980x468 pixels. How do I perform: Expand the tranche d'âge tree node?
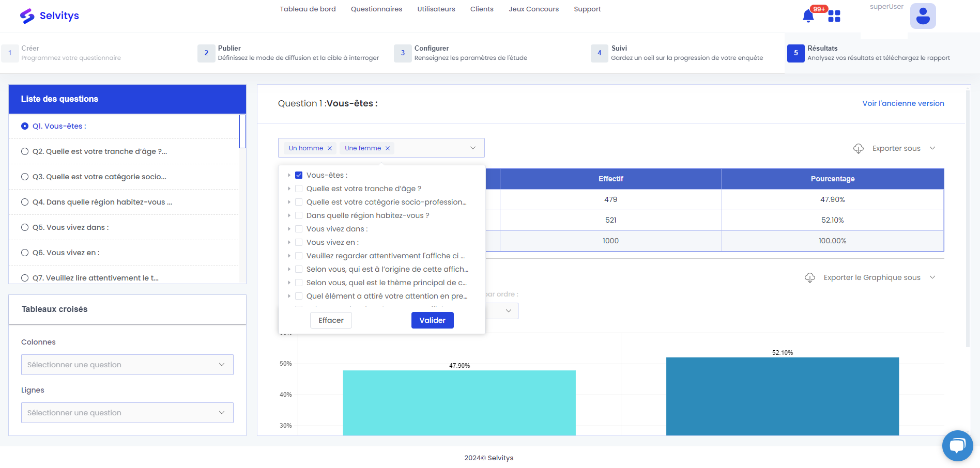coord(289,189)
